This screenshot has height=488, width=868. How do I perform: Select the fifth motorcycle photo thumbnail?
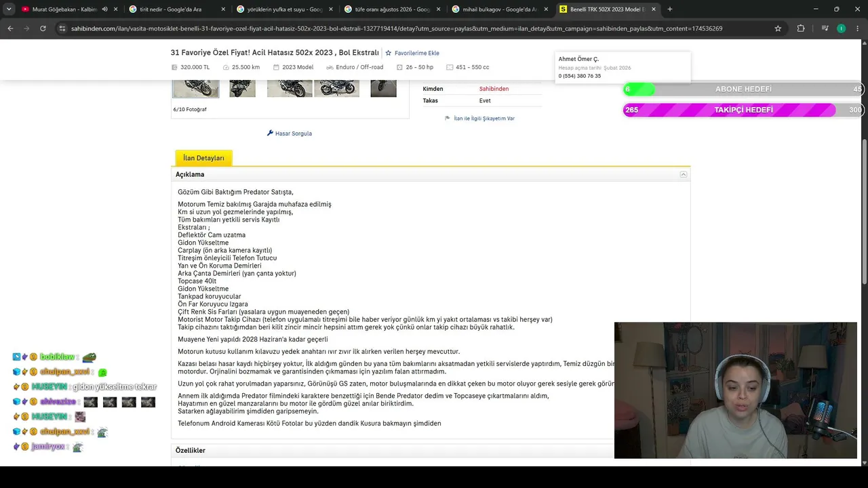click(383, 89)
